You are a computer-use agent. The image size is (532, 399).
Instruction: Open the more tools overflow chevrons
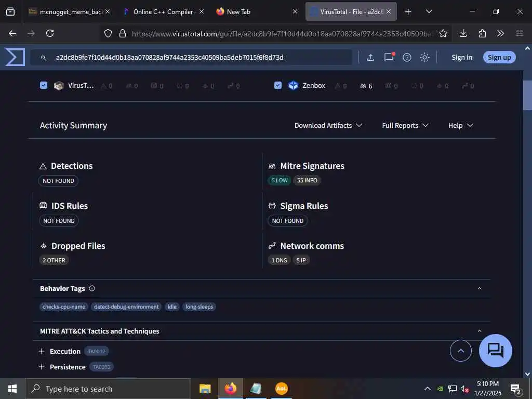pyautogui.click(x=500, y=33)
